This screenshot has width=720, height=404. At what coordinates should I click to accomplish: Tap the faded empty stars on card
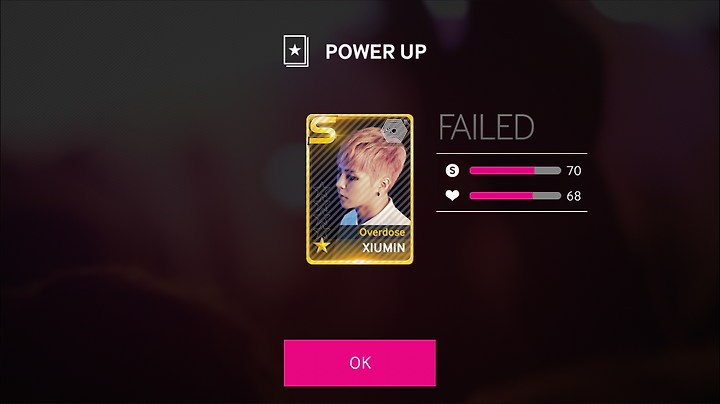pos(321,208)
